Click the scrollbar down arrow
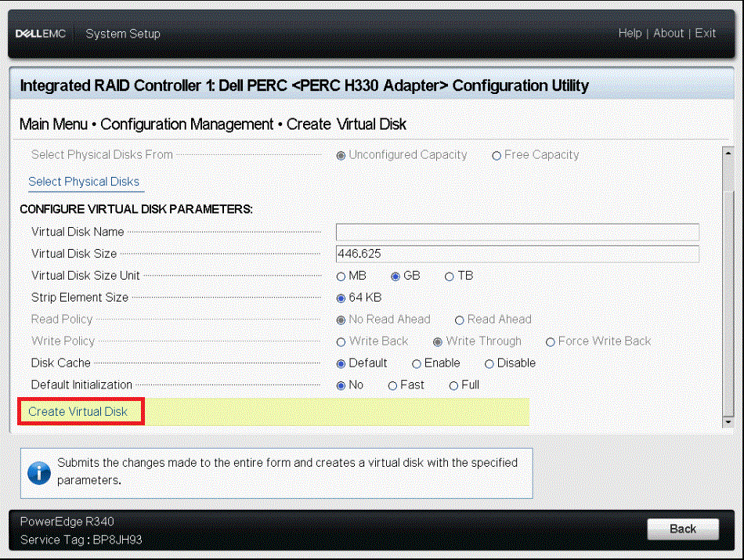This screenshot has width=744, height=560. tap(728, 421)
